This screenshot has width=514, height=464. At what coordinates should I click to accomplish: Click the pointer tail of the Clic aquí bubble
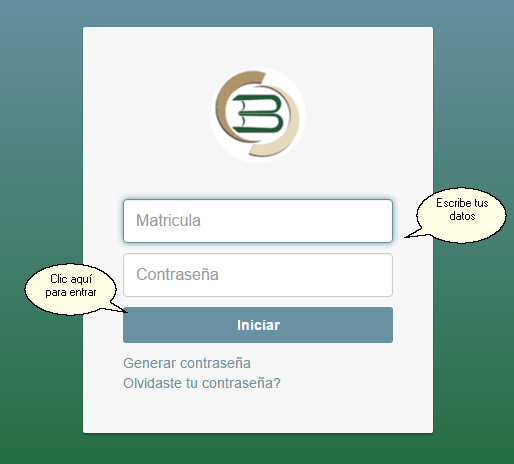pyautogui.click(x=118, y=307)
